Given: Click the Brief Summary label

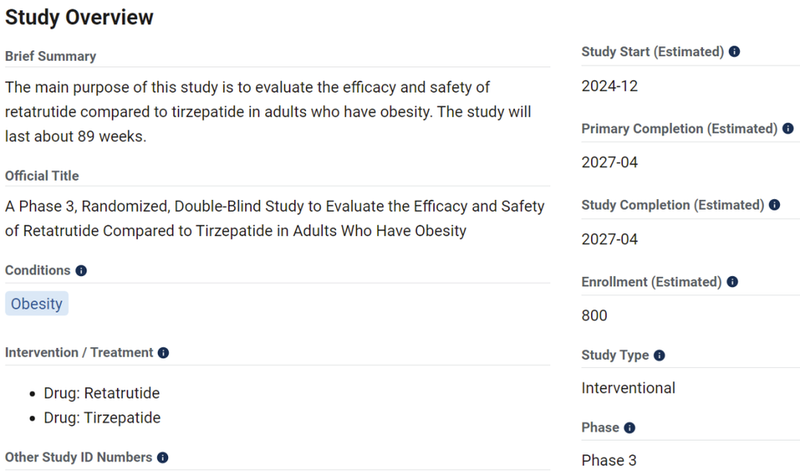Looking at the screenshot, I should (x=51, y=56).
